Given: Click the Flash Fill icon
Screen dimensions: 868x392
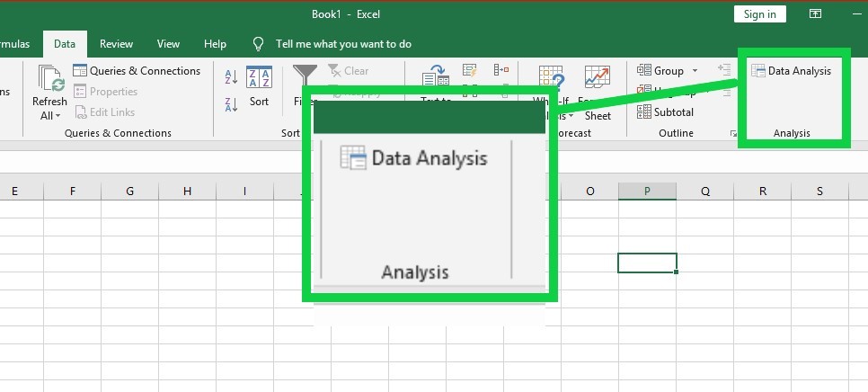Looking at the screenshot, I should (x=469, y=70).
